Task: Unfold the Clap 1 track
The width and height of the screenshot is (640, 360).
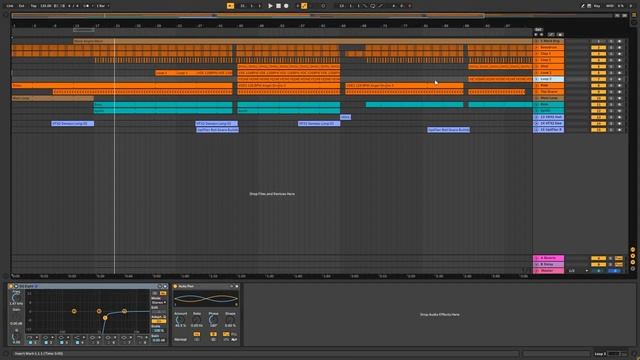Action: click(x=537, y=53)
